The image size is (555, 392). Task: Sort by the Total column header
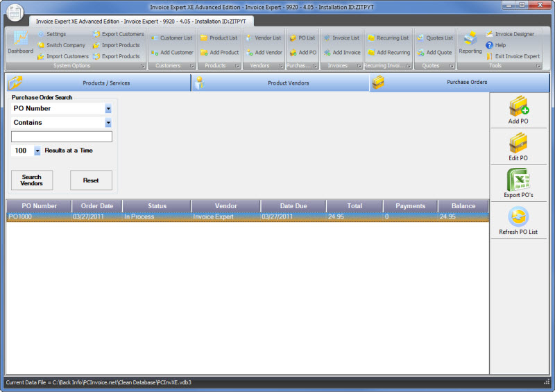point(355,206)
